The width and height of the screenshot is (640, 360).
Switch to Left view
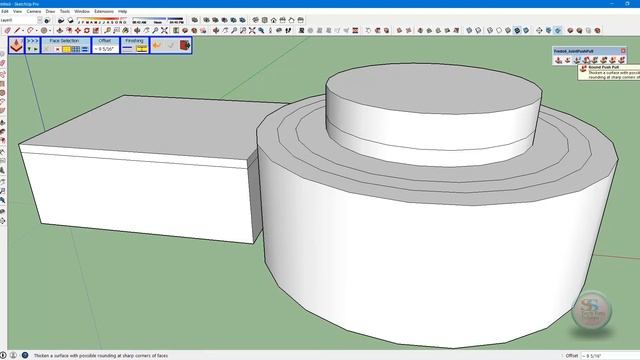[301, 20]
